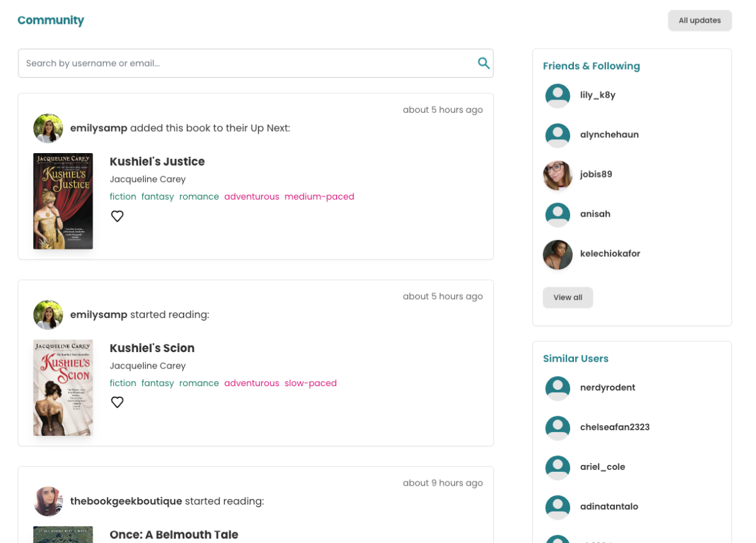The height and width of the screenshot is (543, 756).
Task: Open lily_k8y username in friends list
Action: [x=597, y=95]
